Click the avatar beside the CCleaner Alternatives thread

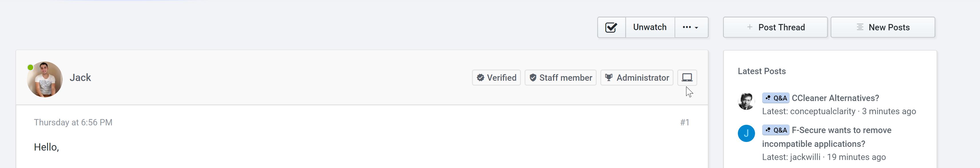(x=746, y=101)
